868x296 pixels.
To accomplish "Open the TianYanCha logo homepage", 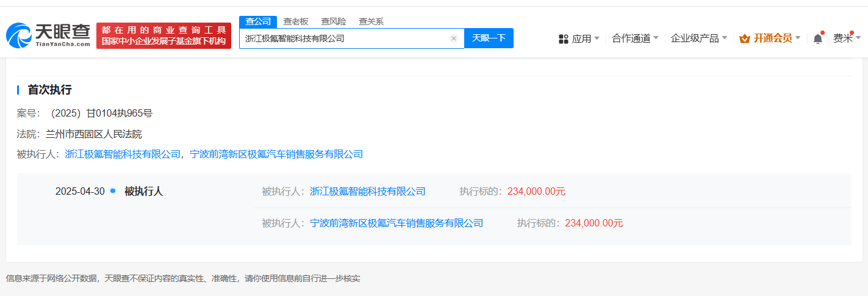I will [x=48, y=35].
